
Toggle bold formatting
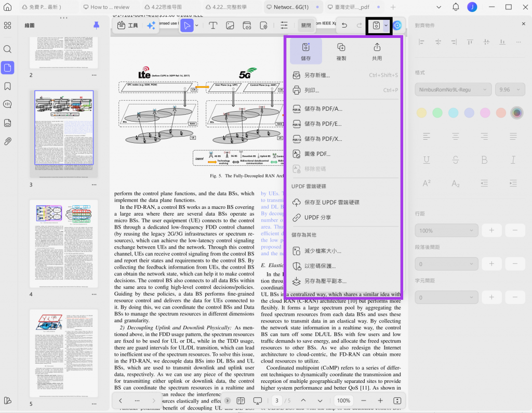click(x=484, y=160)
